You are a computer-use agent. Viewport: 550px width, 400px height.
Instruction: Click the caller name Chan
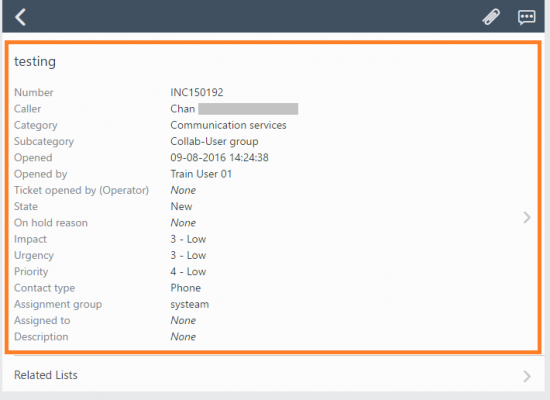183,109
